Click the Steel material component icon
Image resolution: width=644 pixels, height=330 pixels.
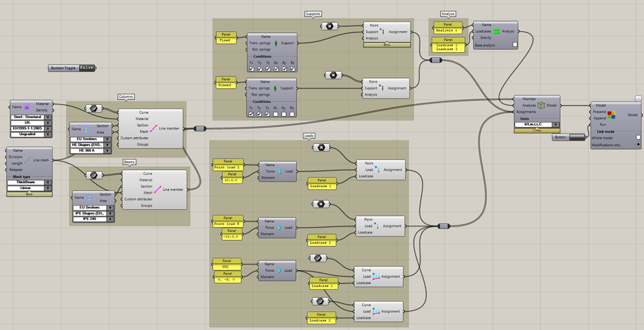coord(26,107)
